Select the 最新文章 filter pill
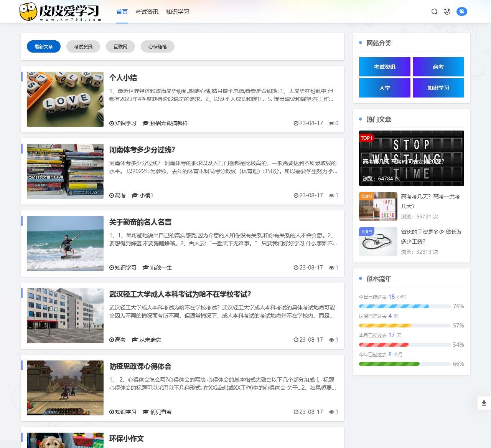Screen dimensions: 491x448 tap(43, 46)
